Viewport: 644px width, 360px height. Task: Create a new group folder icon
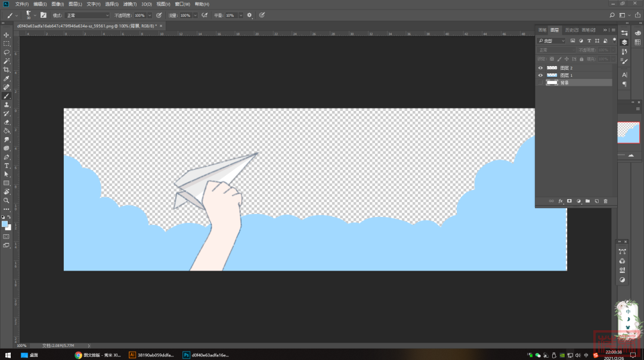pos(587,201)
